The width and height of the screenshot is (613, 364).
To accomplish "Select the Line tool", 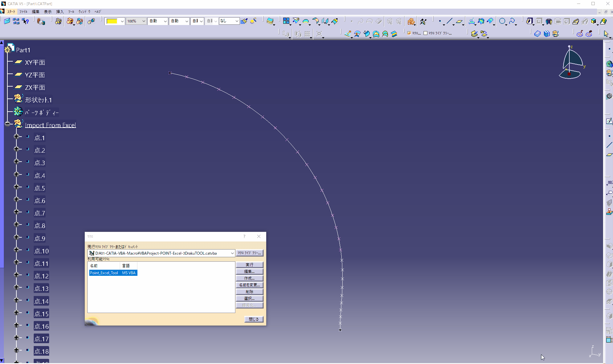I will point(449,21).
